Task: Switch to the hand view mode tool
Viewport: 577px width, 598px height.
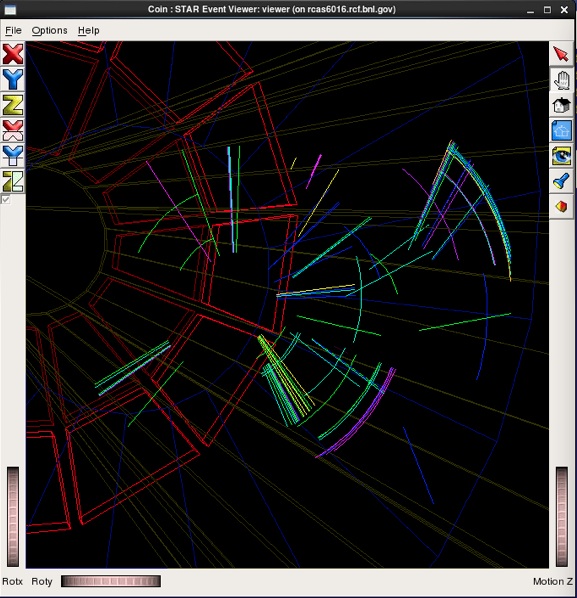Action: tap(561, 80)
